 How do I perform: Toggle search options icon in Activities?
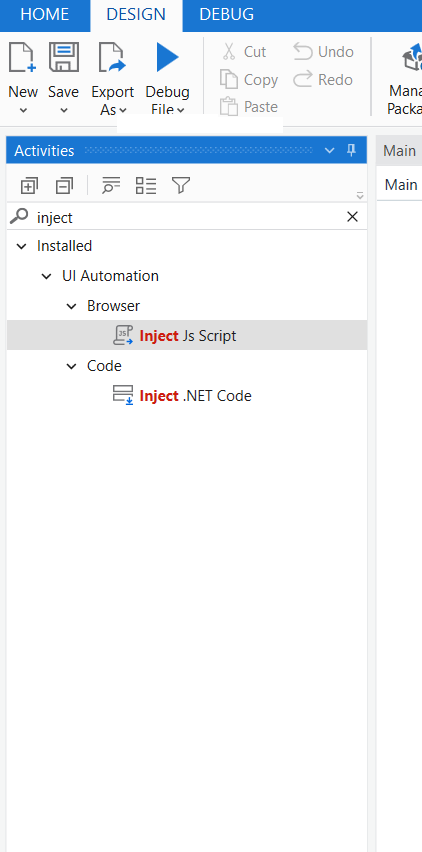click(111, 185)
